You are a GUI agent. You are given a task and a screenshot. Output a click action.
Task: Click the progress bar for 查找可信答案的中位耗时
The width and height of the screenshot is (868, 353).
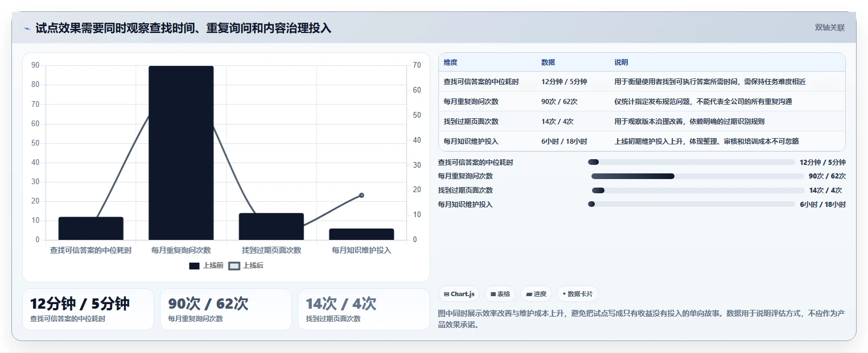tap(691, 162)
